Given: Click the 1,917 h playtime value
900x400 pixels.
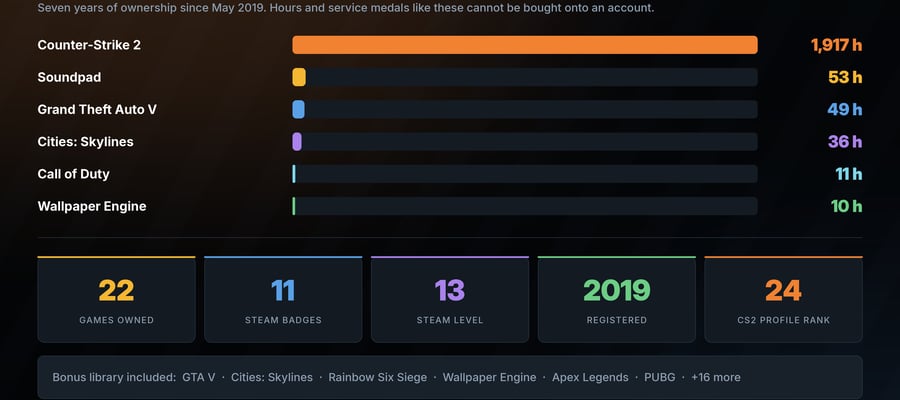Looking at the screenshot, I should [x=836, y=45].
